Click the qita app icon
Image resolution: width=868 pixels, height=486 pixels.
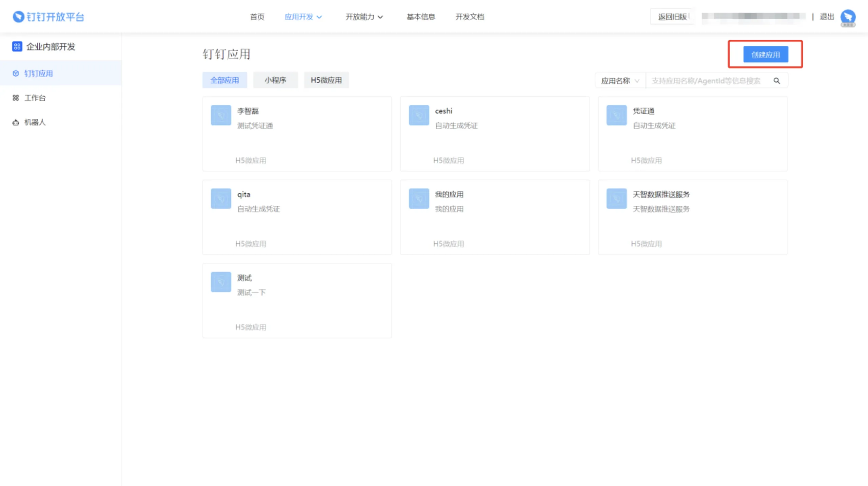pos(221,199)
